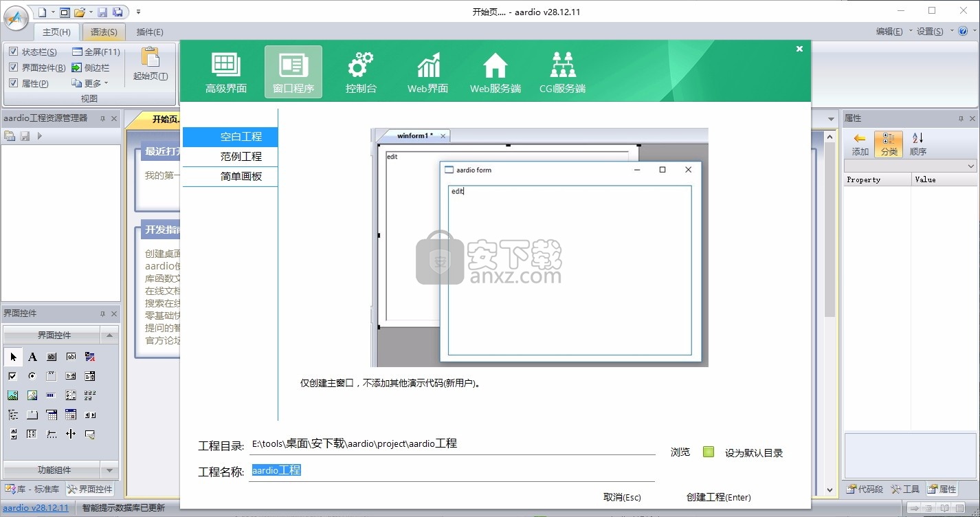This screenshot has width=980, height=517.
Task: Choose the 控制台 gears icon
Action: click(361, 71)
